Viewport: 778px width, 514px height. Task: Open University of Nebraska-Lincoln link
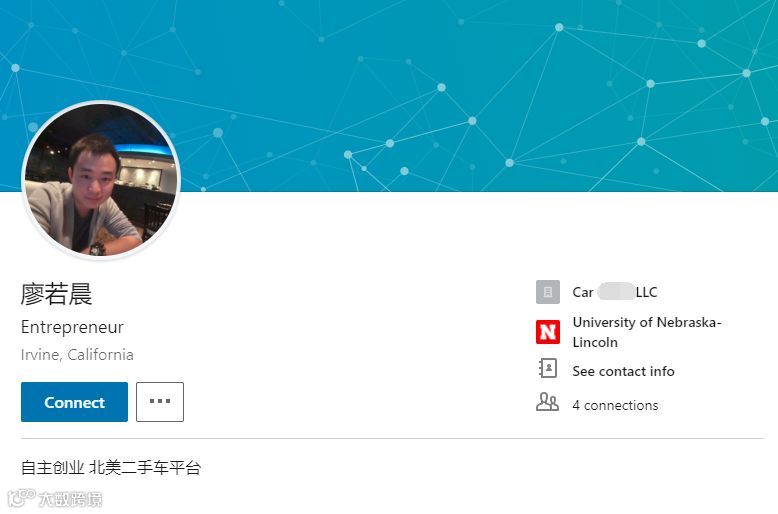point(647,332)
